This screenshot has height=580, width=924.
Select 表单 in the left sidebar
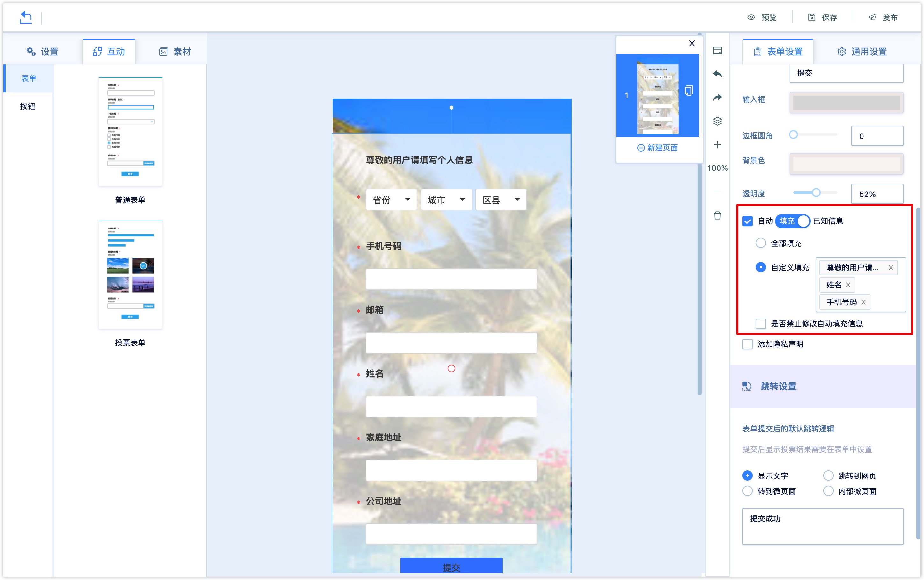pyautogui.click(x=28, y=78)
